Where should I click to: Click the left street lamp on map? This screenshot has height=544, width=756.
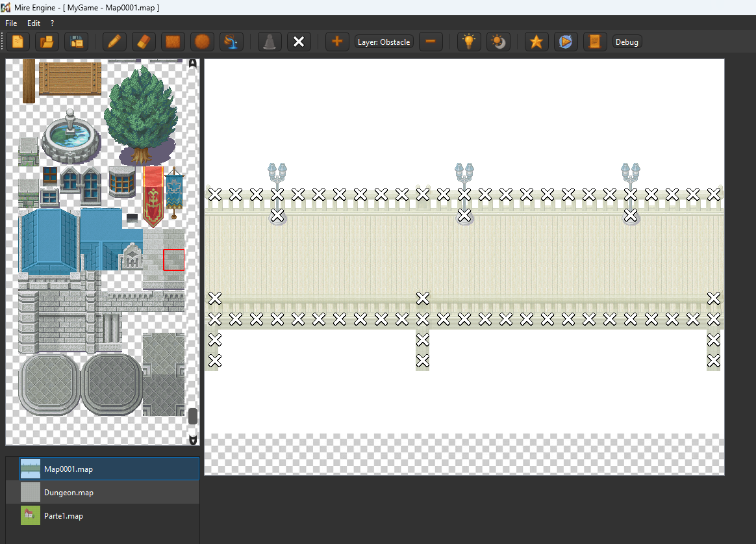coord(277,194)
